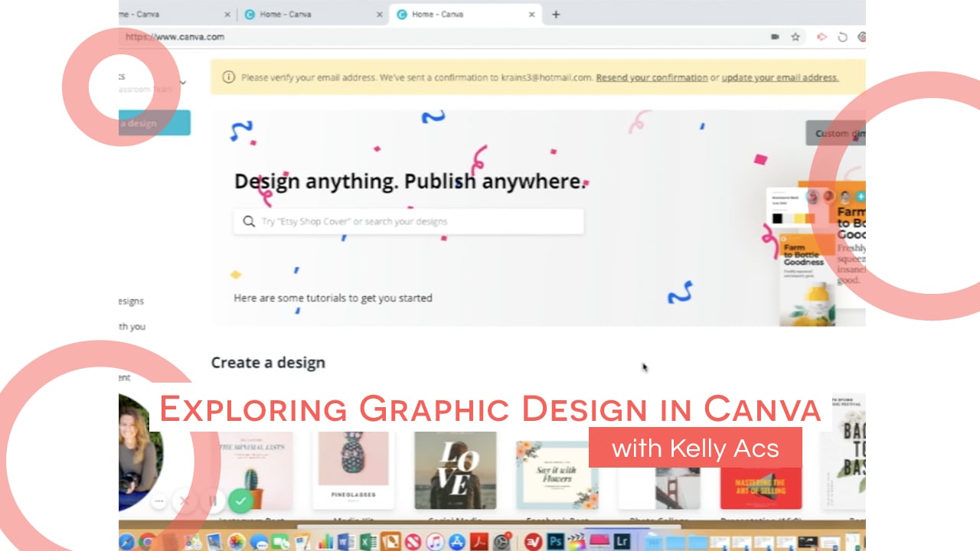This screenshot has height=551, width=980.
Task: Click the info icon in the email banner
Action: (x=228, y=77)
